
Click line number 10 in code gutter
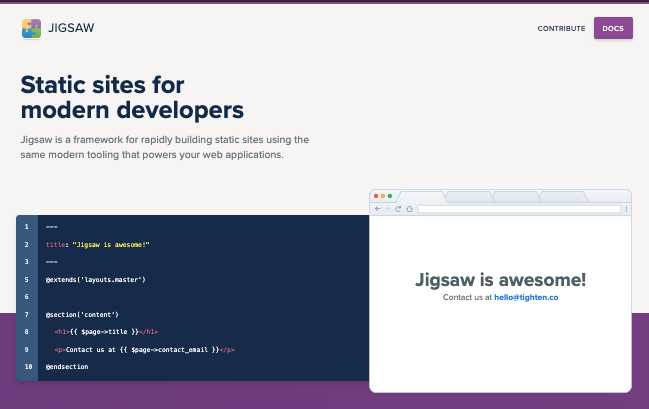coord(28,367)
